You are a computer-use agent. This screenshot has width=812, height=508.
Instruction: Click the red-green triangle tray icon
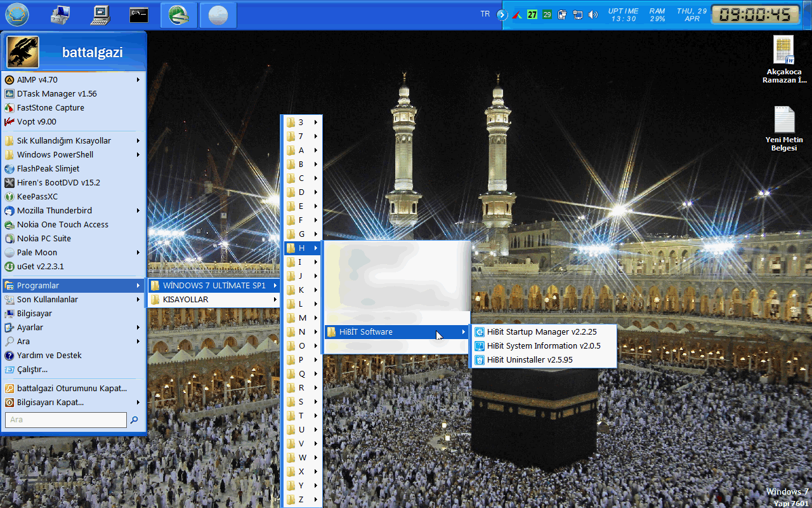coord(518,15)
